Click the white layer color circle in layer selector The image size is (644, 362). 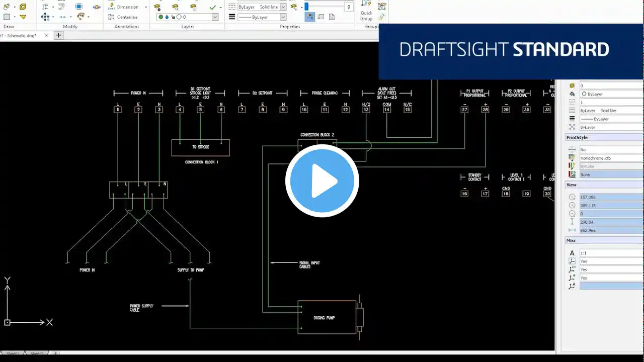179,17
